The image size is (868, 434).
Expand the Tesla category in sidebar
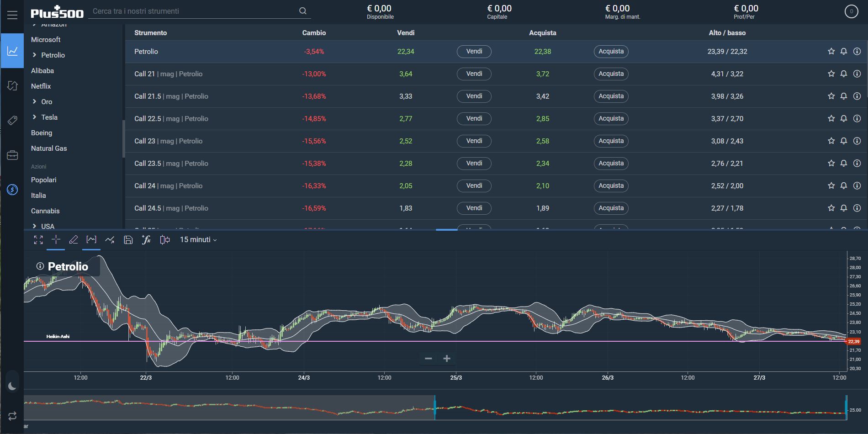point(34,117)
